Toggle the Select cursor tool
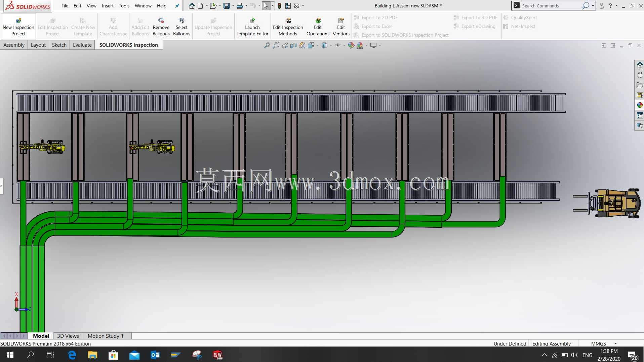This screenshot has width=644, height=362. pyautogui.click(x=266, y=6)
